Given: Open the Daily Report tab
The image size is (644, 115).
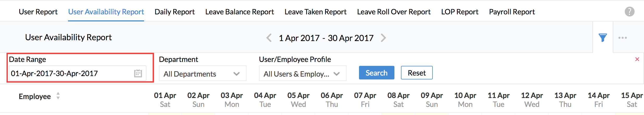Looking at the screenshot, I should coord(175,12).
